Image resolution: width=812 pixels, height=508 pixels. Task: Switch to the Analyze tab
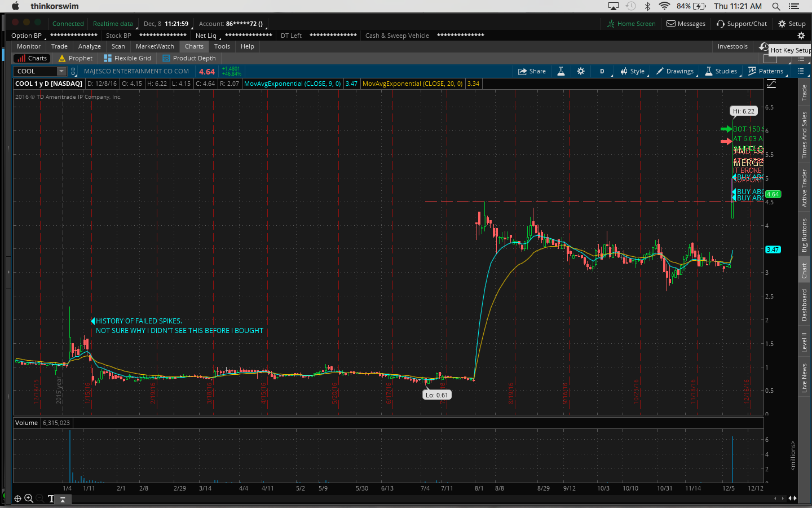(89, 46)
